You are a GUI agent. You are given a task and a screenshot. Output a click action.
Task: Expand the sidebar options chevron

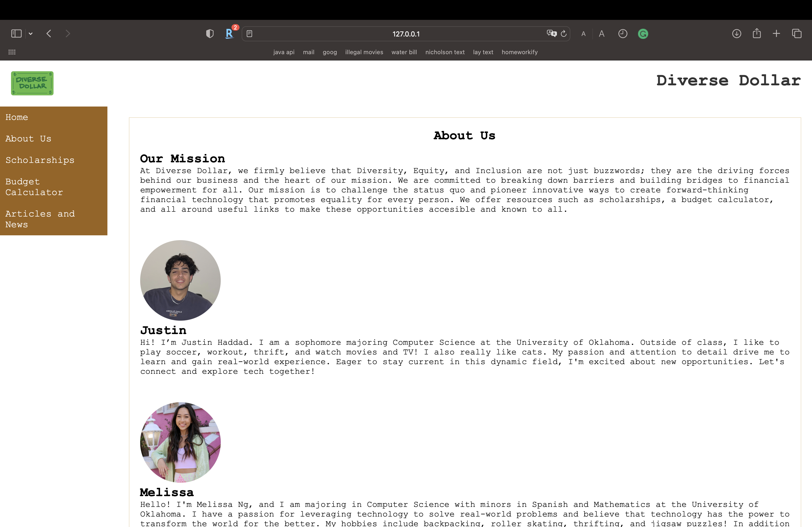tap(31, 33)
